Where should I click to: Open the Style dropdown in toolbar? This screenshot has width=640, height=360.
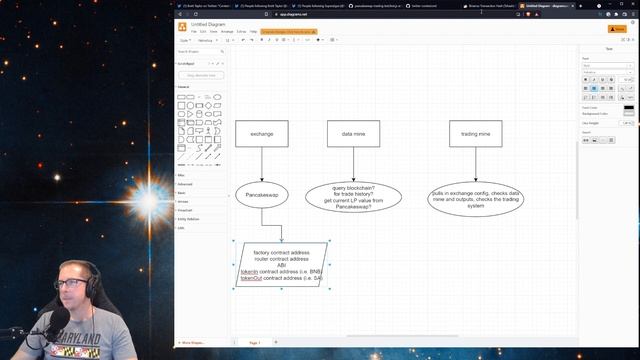(185, 40)
